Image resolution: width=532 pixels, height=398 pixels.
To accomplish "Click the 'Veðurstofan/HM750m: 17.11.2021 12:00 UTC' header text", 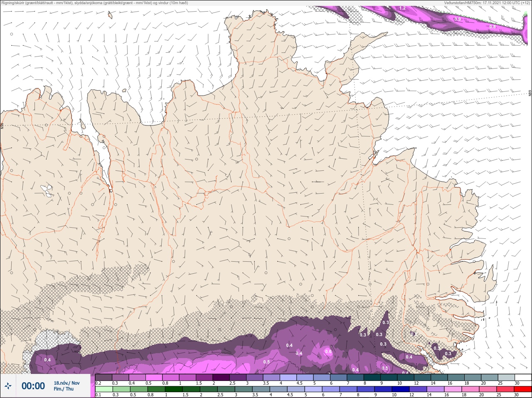I will [x=487, y=3].
